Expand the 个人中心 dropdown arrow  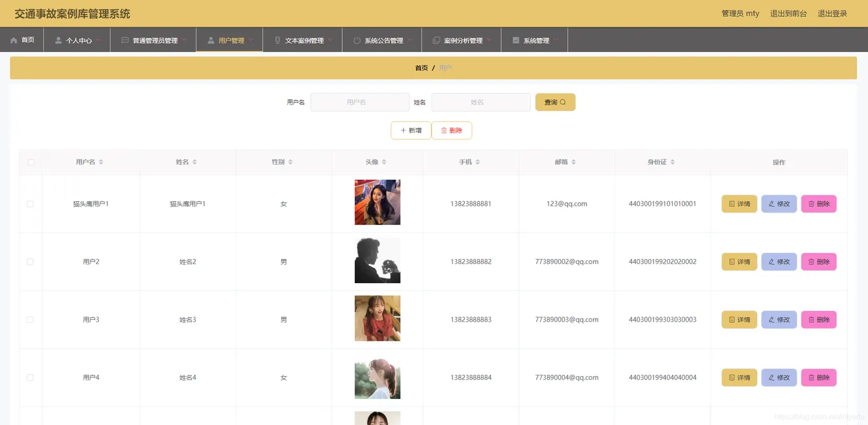(98, 40)
